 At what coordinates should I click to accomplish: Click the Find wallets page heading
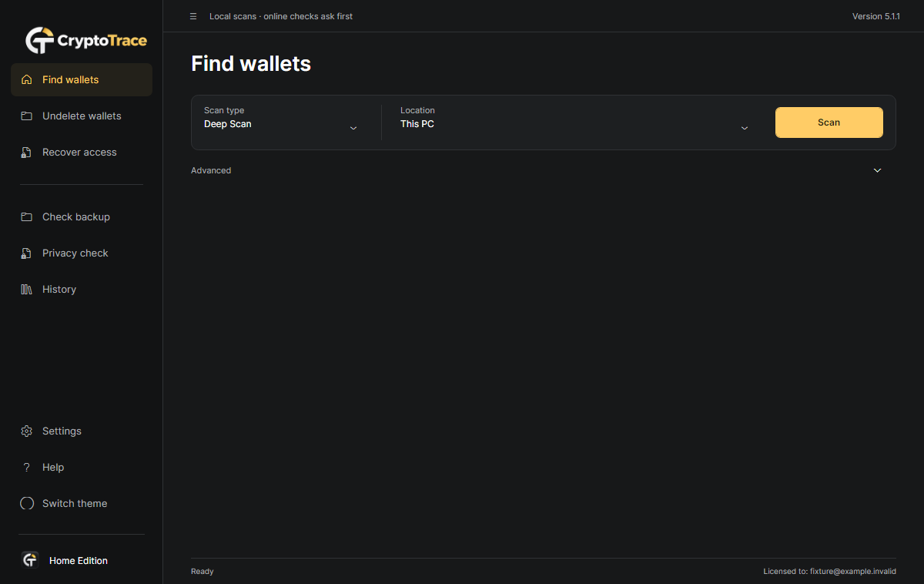point(251,63)
